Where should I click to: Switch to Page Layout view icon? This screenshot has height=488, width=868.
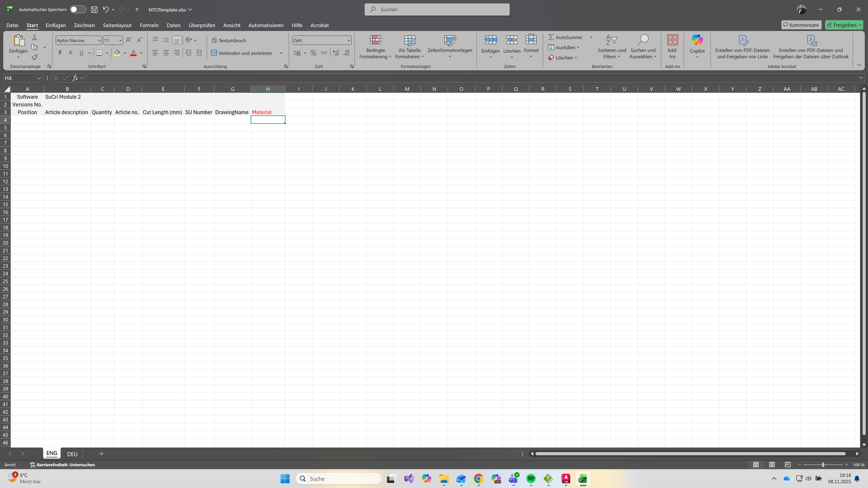click(772, 465)
